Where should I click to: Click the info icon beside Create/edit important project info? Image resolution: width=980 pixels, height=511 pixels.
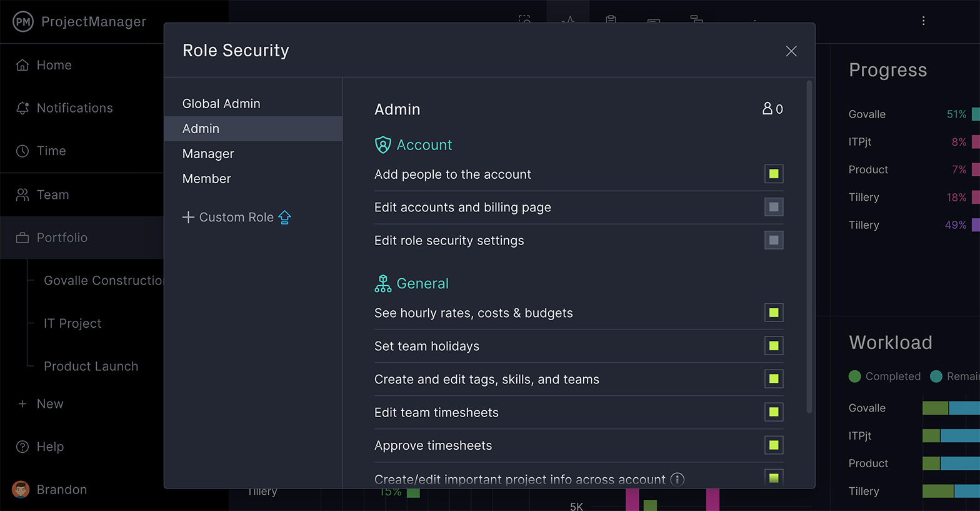(677, 479)
